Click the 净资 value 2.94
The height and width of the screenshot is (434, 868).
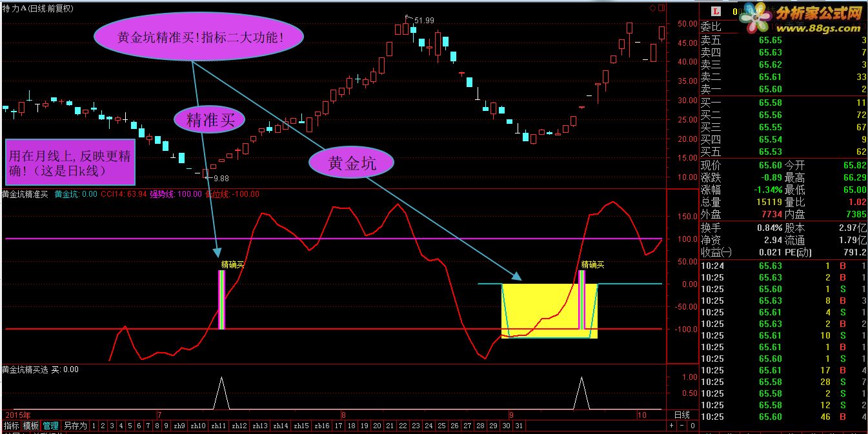coord(773,240)
